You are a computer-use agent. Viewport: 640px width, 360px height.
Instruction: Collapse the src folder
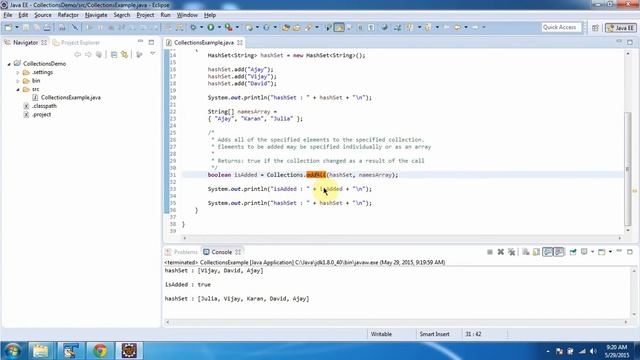pos(18,89)
